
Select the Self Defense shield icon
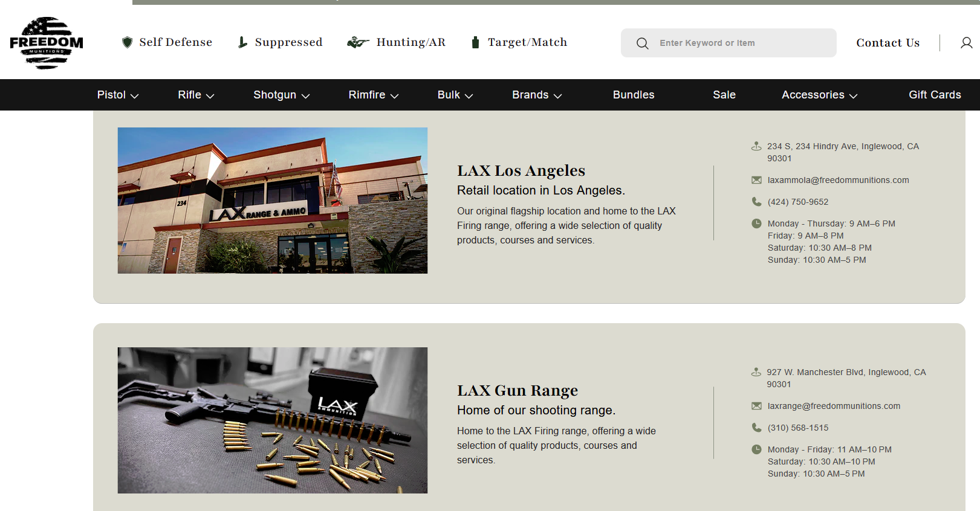(x=127, y=42)
